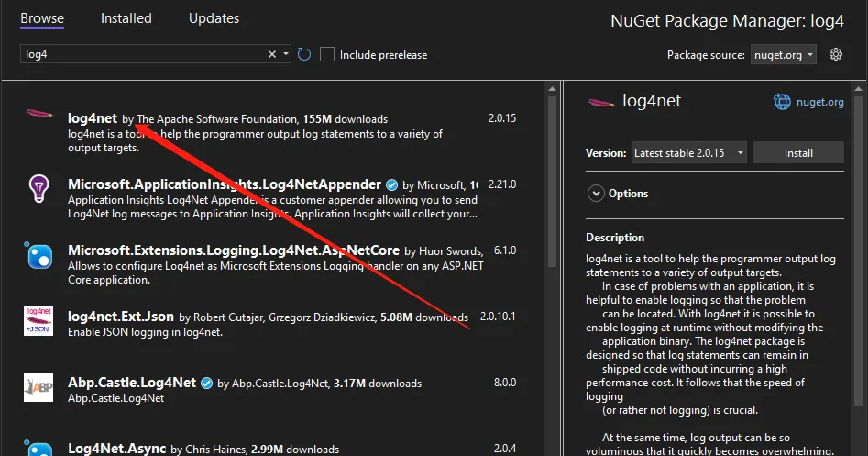This screenshot has height=456, width=868.
Task: Click version 8.0.0 of Abp.Castle.Log4Net
Action: 505,383
